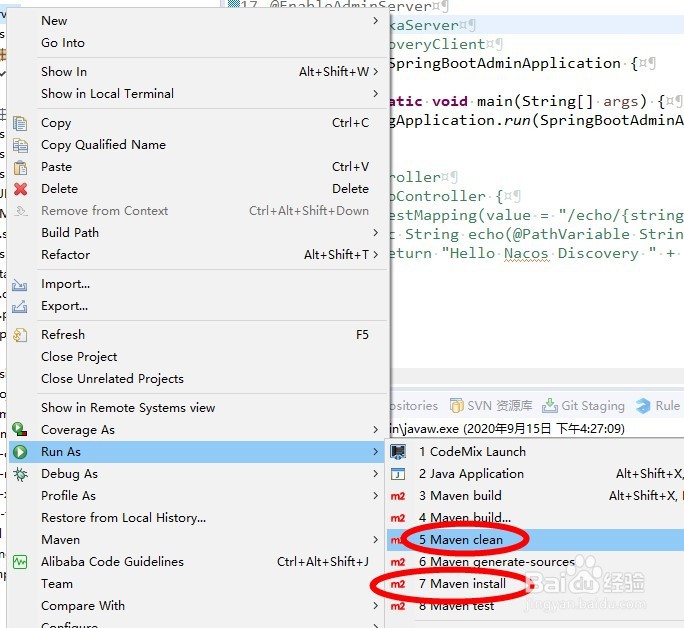The width and height of the screenshot is (684, 628).
Task: Click the Copy icon in context menu
Action: [x=20, y=123]
